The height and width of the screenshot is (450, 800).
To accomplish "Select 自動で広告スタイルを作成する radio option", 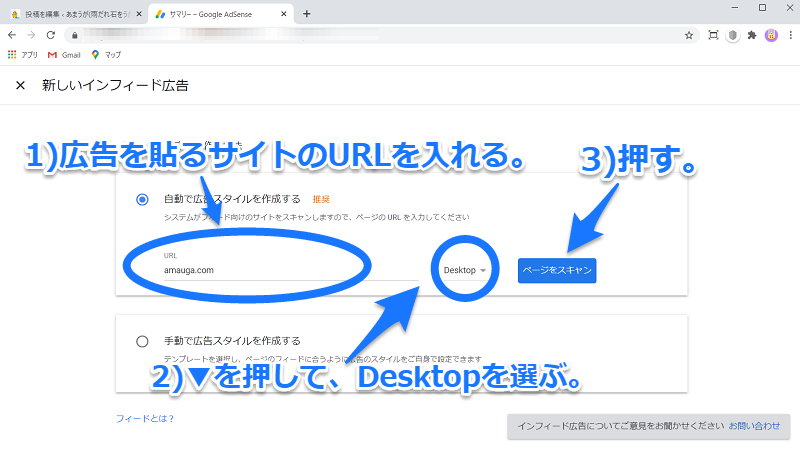I will click(143, 199).
